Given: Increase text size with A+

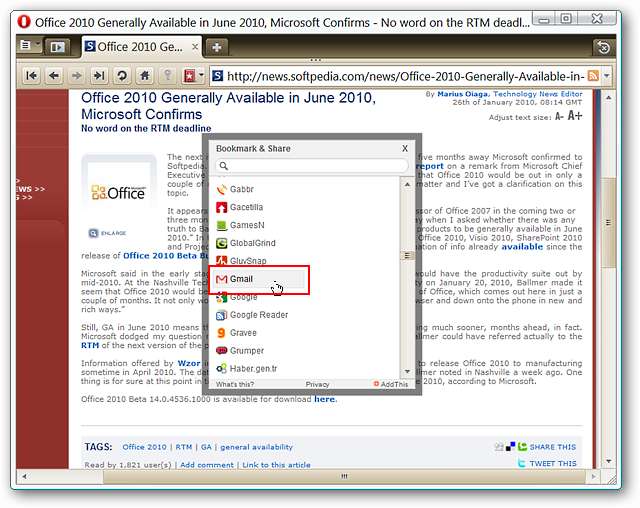Looking at the screenshot, I should coord(575,116).
